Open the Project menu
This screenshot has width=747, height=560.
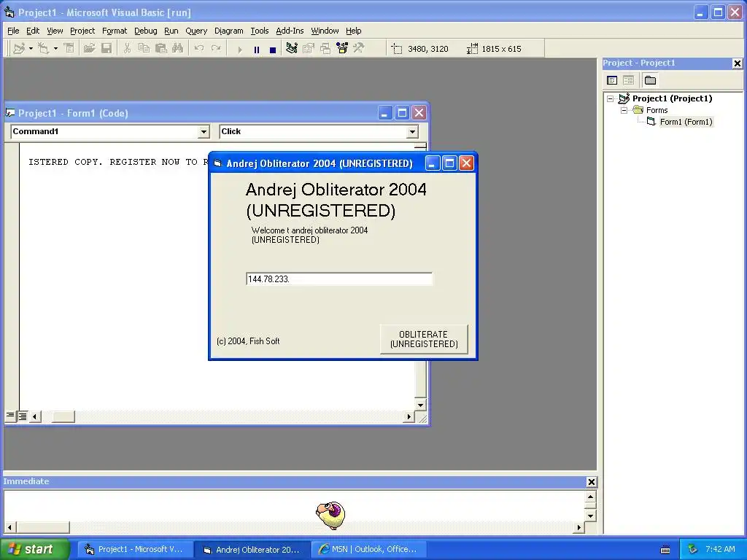[x=82, y=31]
